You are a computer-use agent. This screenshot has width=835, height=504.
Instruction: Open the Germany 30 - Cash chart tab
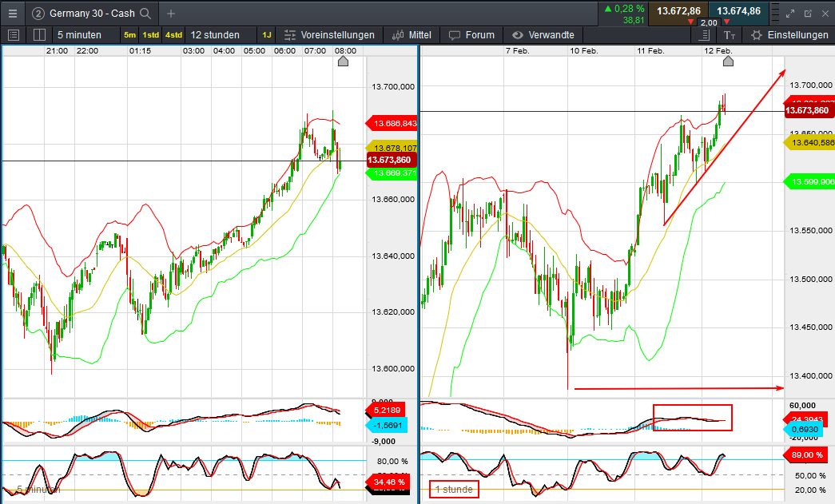pos(92,14)
